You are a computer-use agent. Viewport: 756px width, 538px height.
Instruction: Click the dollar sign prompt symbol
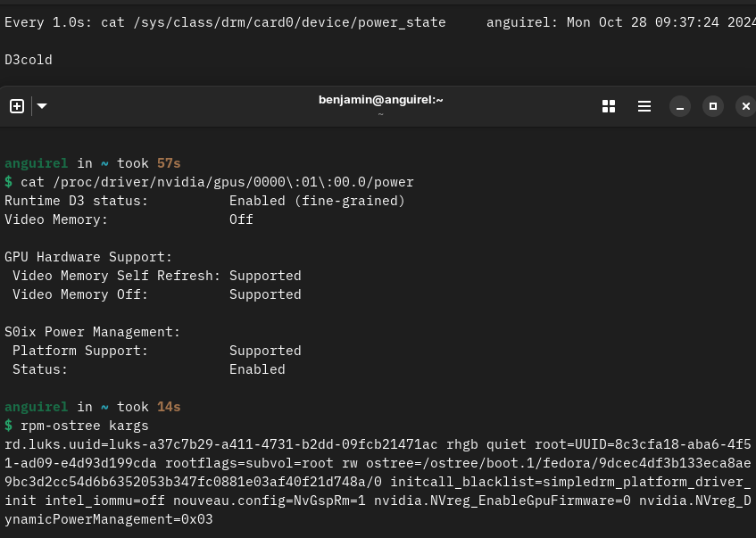click(x=8, y=182)
